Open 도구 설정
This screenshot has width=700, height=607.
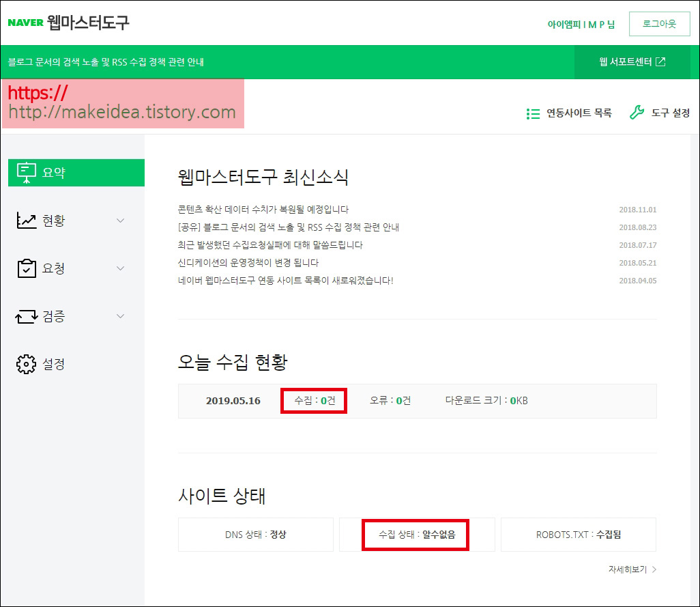[x=670, y=113]
